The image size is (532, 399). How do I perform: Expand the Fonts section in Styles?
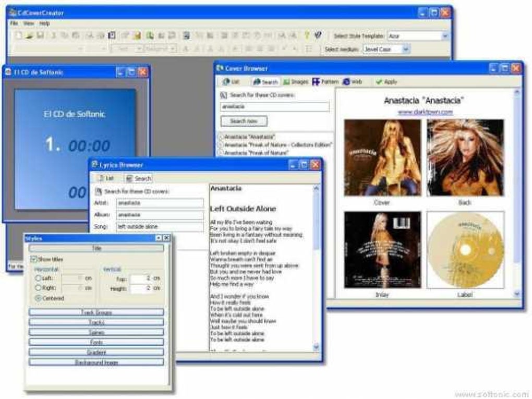click(x=96, y=342)
